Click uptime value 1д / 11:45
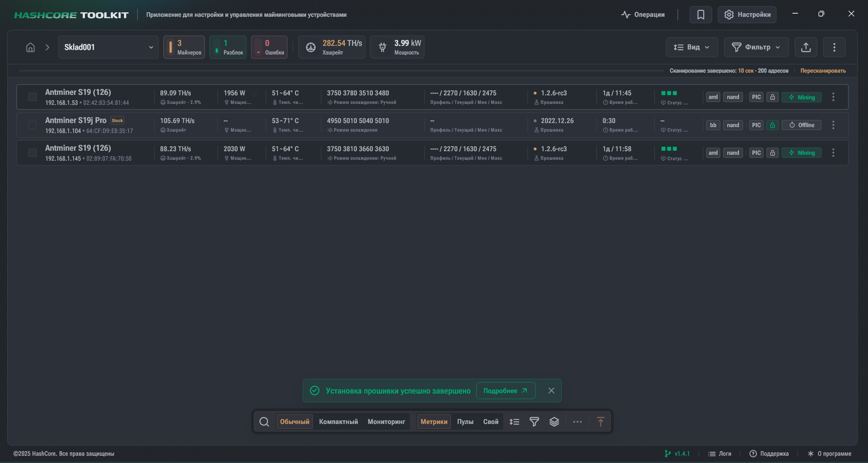Screen dimensions: 868x463 point(617,93)
